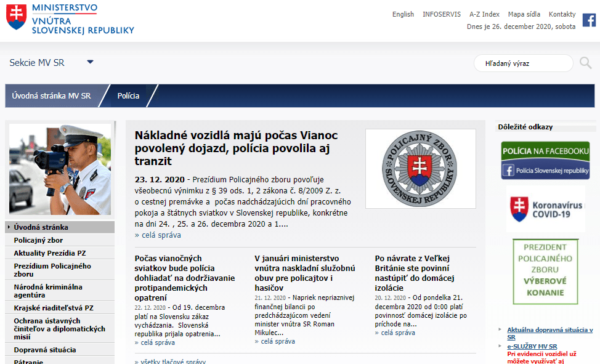Type in the Hľadaný výraz search field
The image size is (600, 364).
coord(522,63)
